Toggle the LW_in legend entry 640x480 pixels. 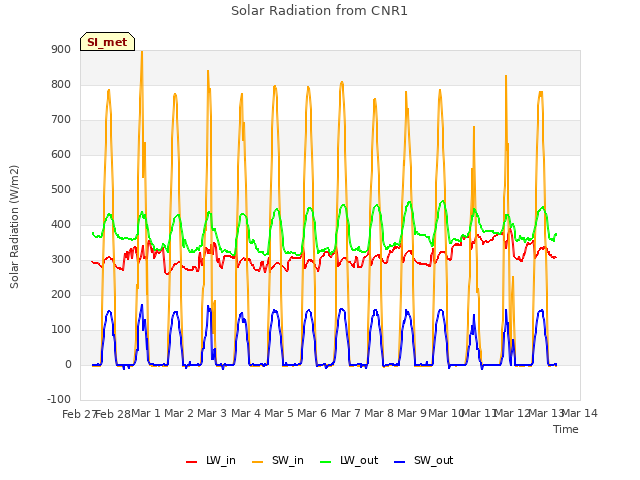coord(211,460)
